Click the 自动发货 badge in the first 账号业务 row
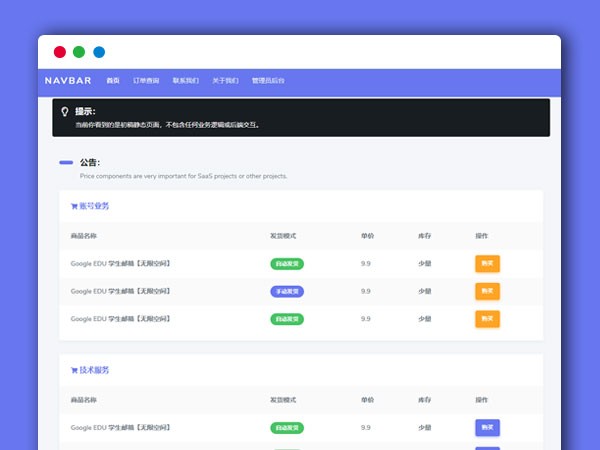The width and height of the screenshot is (600, 450). 287,264
